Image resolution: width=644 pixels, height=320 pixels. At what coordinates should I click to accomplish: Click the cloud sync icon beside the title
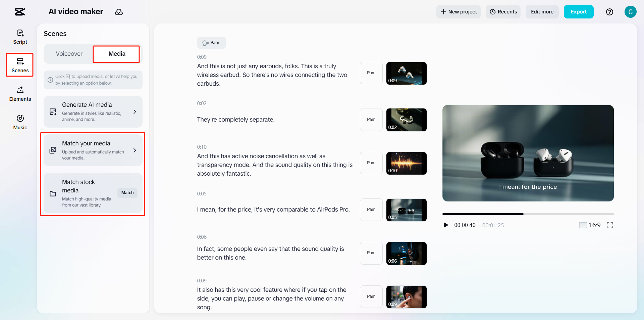[x=119, y=12]
